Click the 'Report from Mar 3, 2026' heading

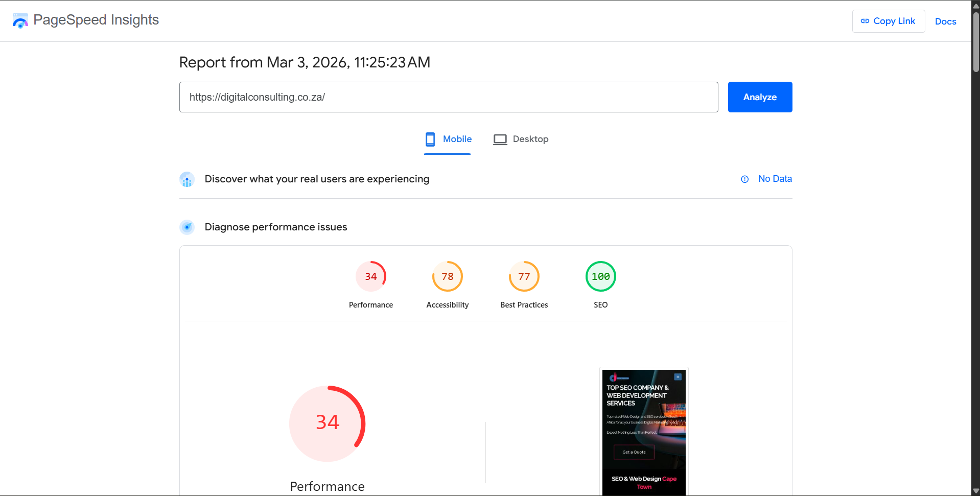coord(305,62)
